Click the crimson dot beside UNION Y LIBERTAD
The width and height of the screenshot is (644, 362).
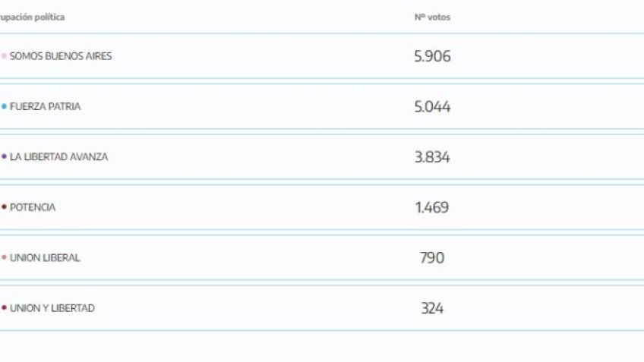[x=4, y=307]
